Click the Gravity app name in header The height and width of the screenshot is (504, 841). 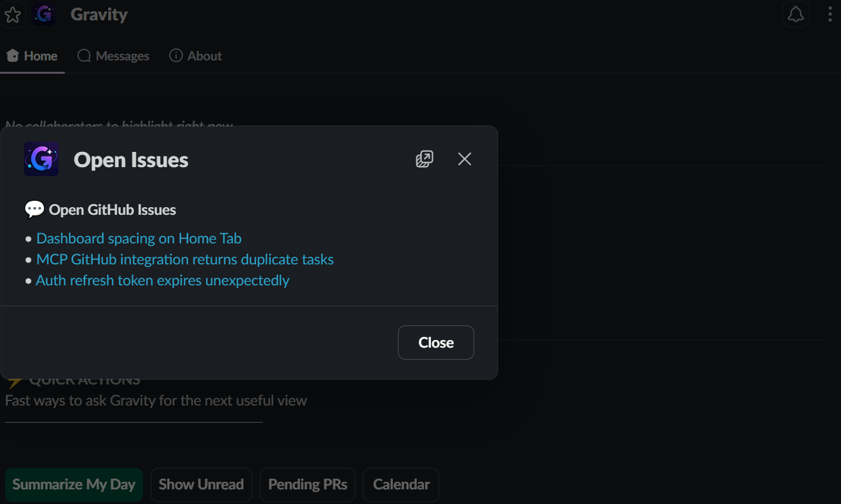pyautogui.click(x=99, y=14)
